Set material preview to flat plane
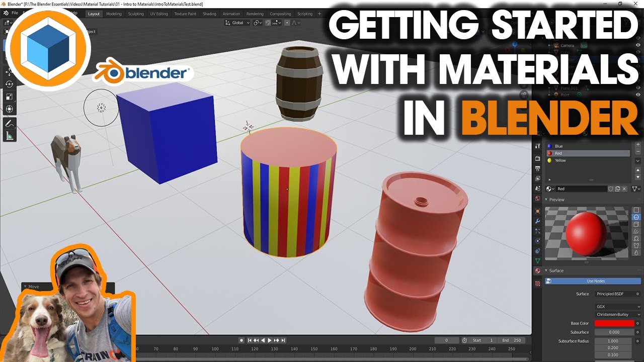Screen dimensions: 644x362 tap(636, 210)
